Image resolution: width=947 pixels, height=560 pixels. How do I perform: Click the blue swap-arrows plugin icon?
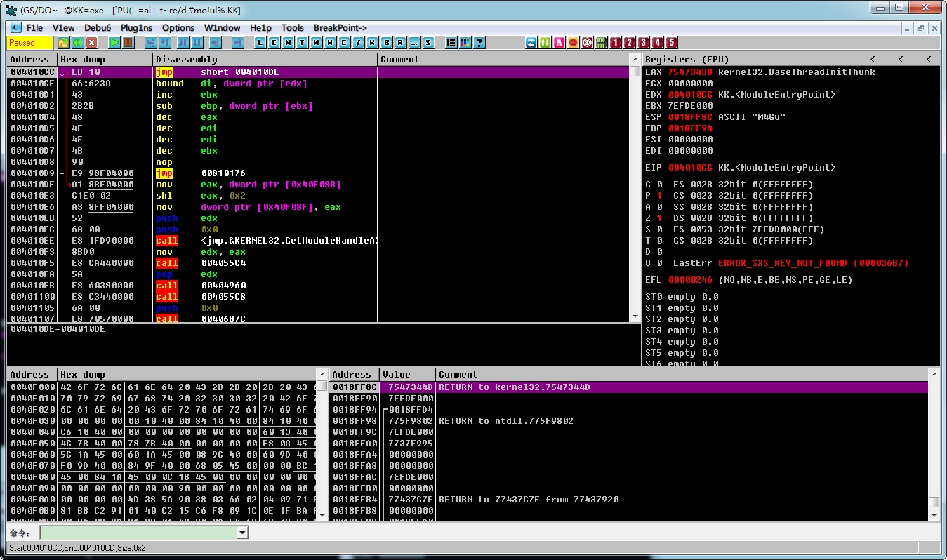click(531, 43)
